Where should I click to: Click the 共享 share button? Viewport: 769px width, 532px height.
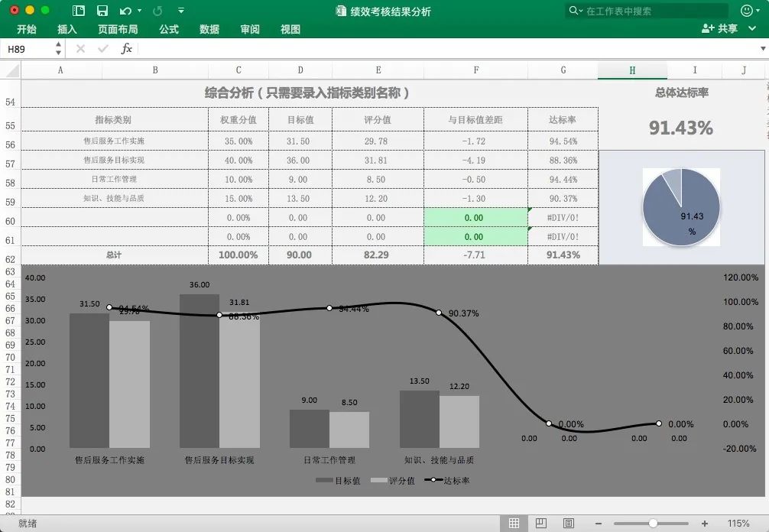(720, 29)
